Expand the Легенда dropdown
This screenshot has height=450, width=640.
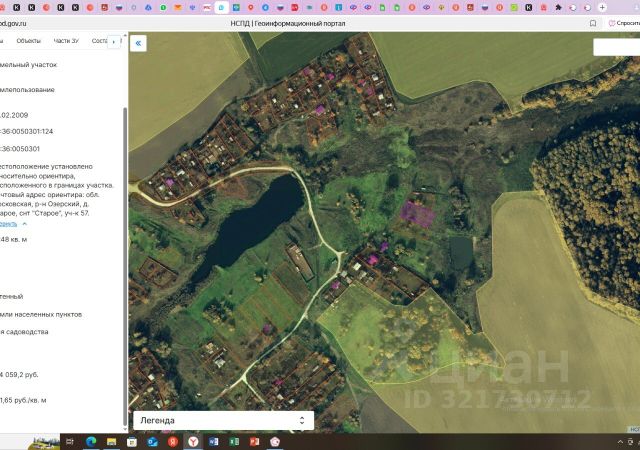coord(224,420)
